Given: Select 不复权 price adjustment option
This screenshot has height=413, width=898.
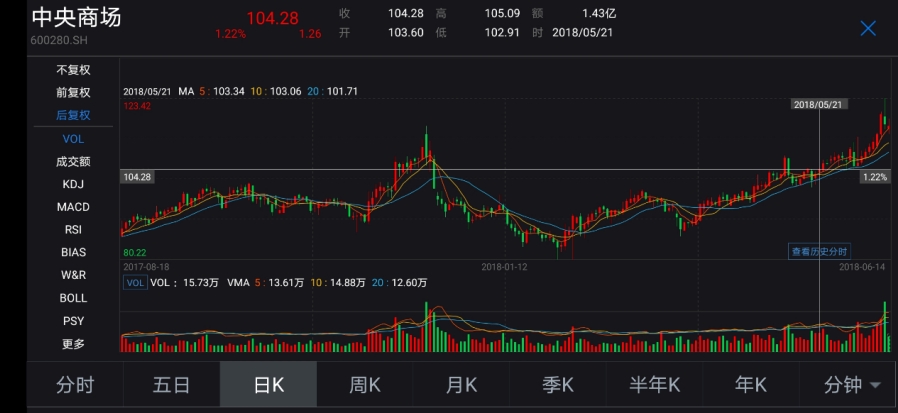Looking at the screenshot, I should click(x=73, y=70).
